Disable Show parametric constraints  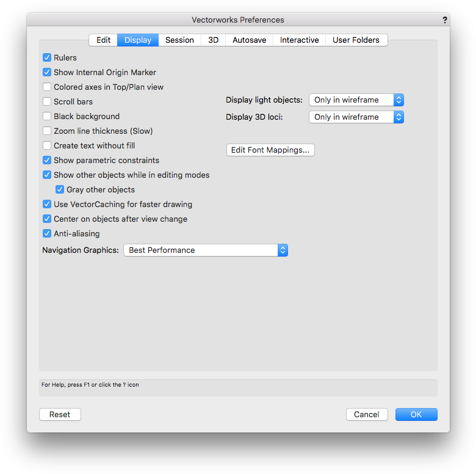click(47, 160)
